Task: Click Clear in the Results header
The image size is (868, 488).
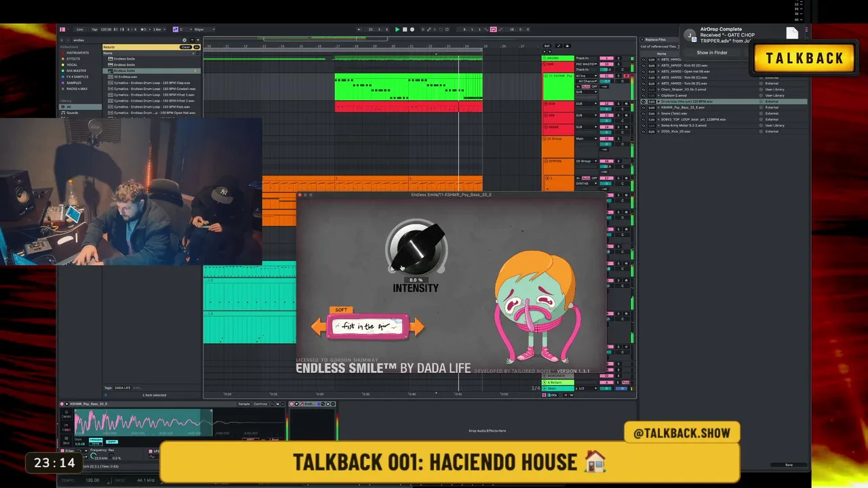Action: pyautogui.click(x=185, y=47)
